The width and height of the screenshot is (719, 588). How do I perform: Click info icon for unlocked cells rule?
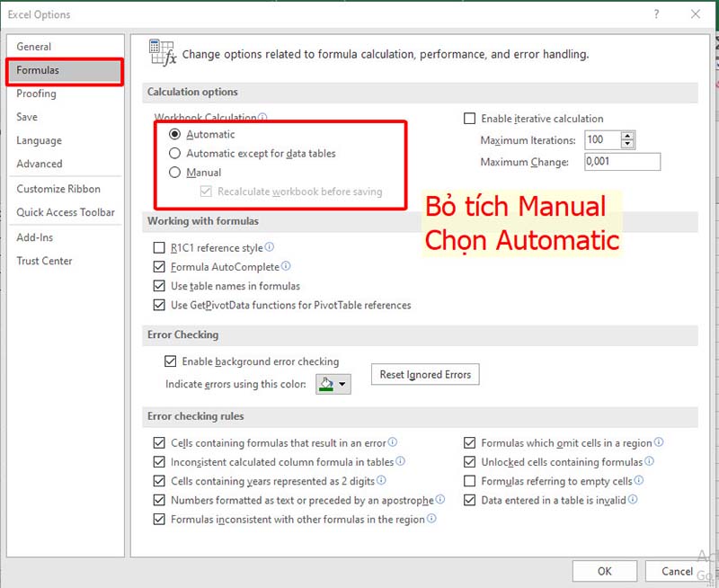tap(649, 461)
